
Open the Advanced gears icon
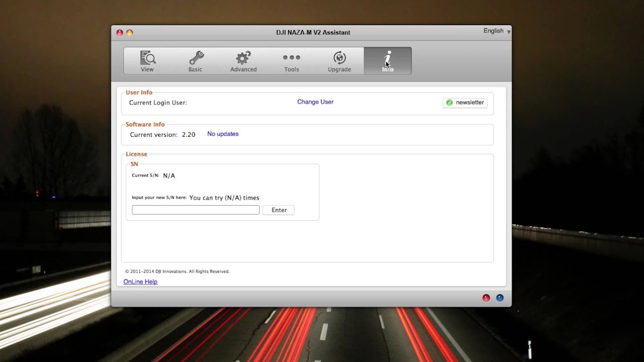(244, 58)
